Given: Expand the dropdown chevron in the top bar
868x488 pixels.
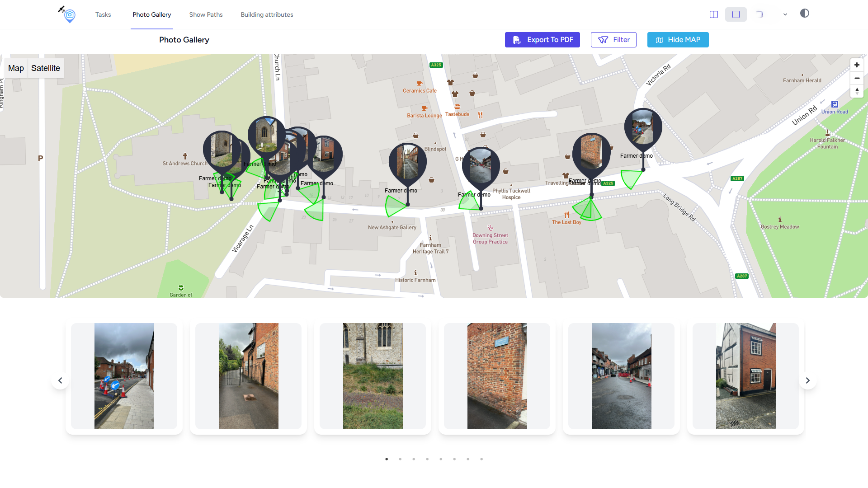Looking at the screenshot, I should tap(785, 14).
